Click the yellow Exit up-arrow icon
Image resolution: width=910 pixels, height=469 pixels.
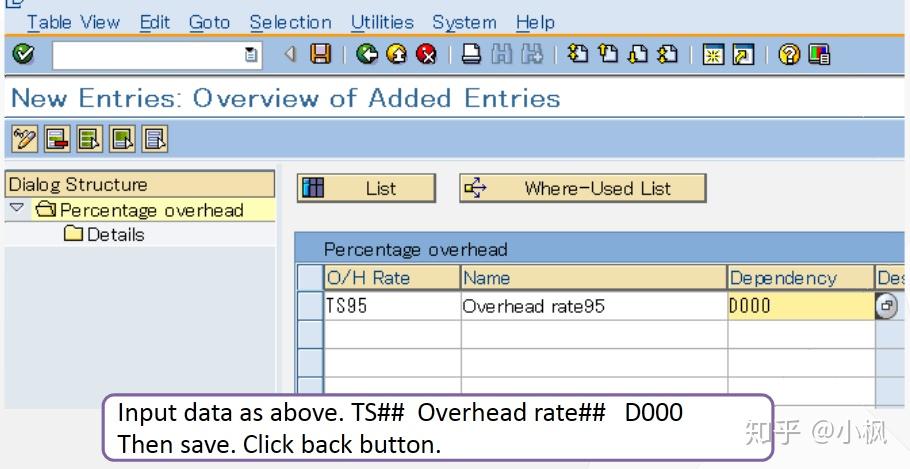[x=396, y=55]
